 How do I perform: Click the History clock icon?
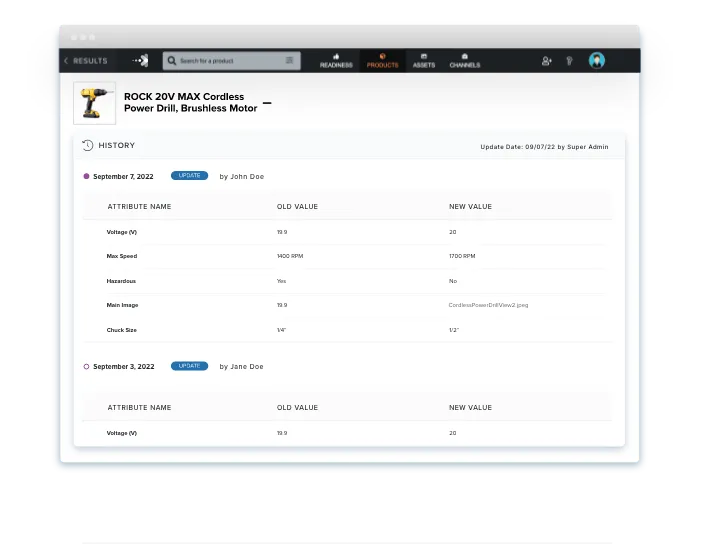click(88, 145)
